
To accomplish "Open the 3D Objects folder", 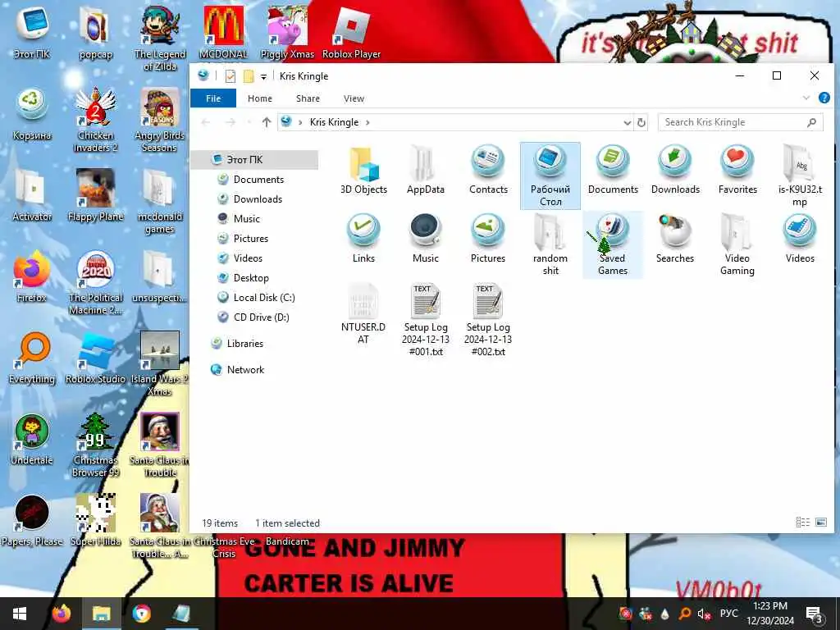I will [363, 171].
